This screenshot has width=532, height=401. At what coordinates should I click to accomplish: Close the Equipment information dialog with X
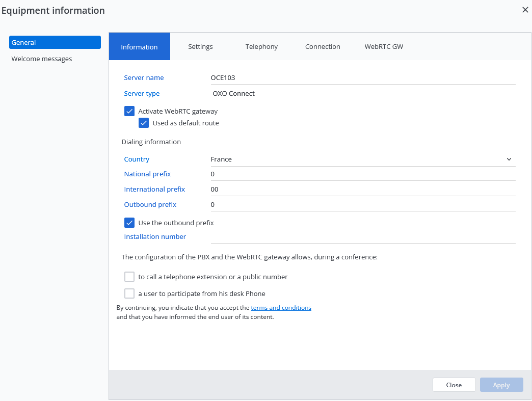point(525,10)
